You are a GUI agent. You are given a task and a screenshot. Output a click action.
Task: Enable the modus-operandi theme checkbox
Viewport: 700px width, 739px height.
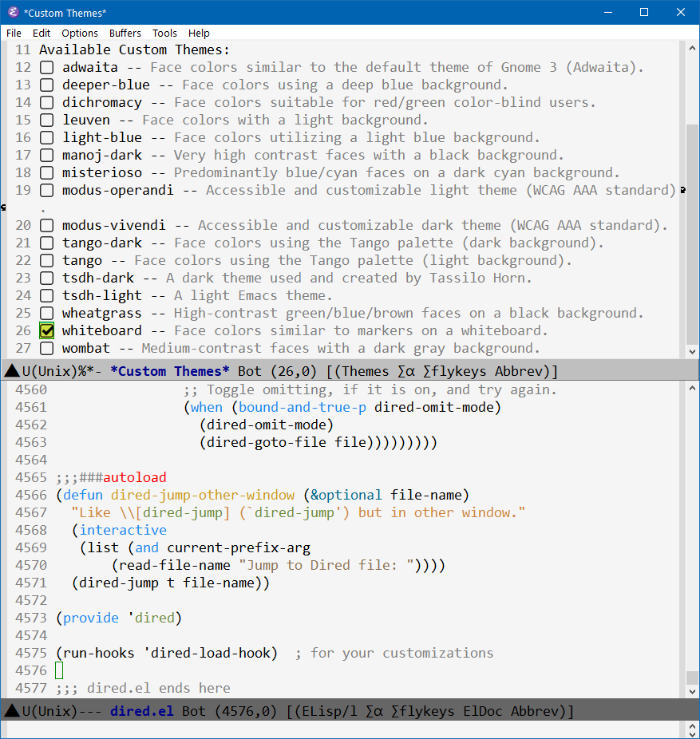46,191
